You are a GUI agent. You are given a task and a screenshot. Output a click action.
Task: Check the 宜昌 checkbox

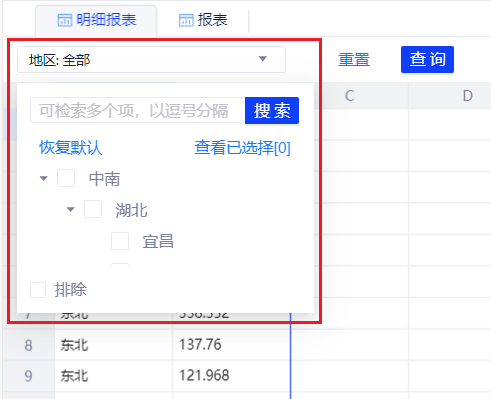pyautogui.click(x=120, y=241)
